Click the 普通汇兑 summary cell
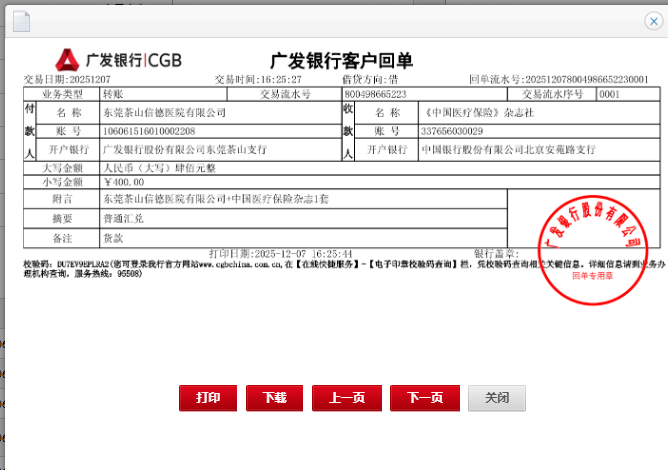Viewport: 668px width, 470px height. (123, 217)
